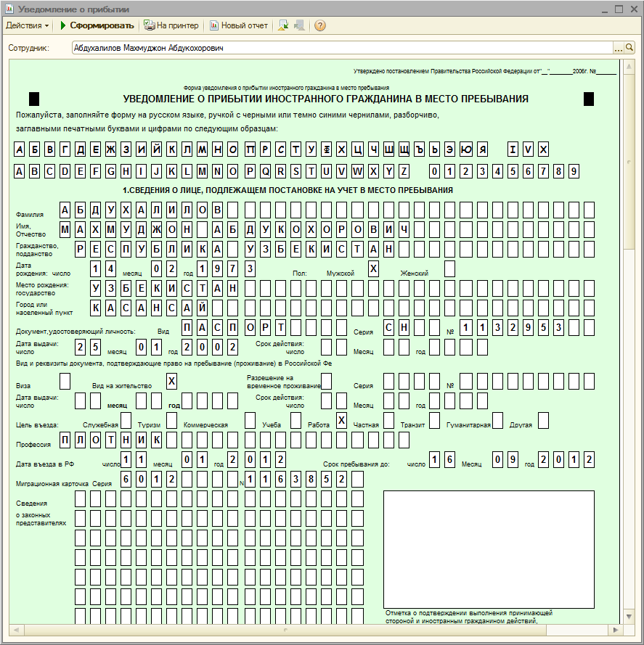Image resolution: width=644 pixels, height=645 pixels.
Task: Click the grayed save settings toolbar icon
Action: coord(299,25)
